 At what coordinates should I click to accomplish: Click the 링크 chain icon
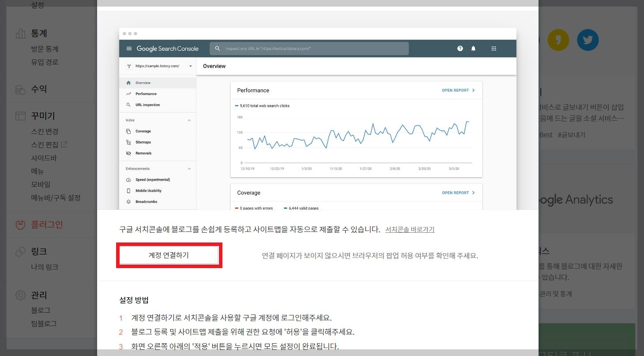click(x=20, y=252)
